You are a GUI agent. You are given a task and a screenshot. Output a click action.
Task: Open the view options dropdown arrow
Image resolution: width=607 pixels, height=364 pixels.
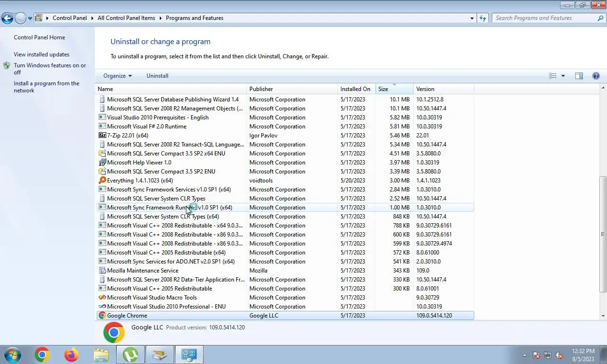click(x=563, y=76)
